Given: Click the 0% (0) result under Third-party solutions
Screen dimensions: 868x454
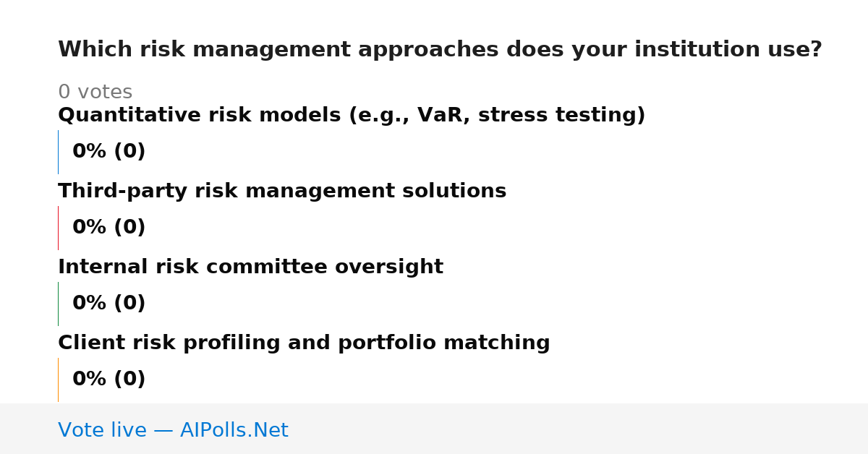Looking at the screenshot, I should pyautogui.click(x=109, y=228).
